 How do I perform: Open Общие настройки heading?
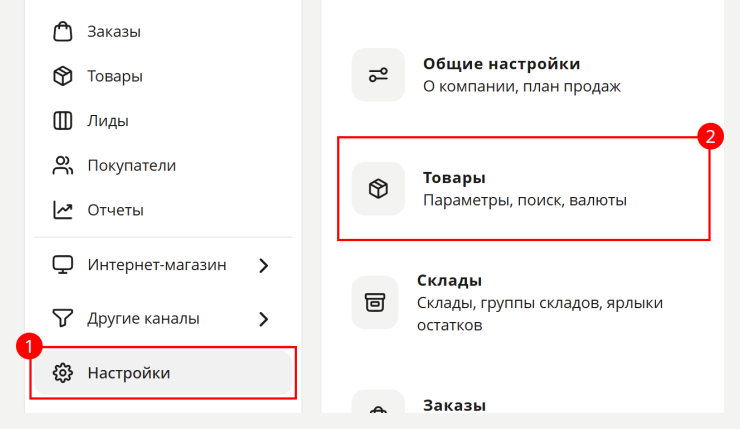[x=501, y=64]
